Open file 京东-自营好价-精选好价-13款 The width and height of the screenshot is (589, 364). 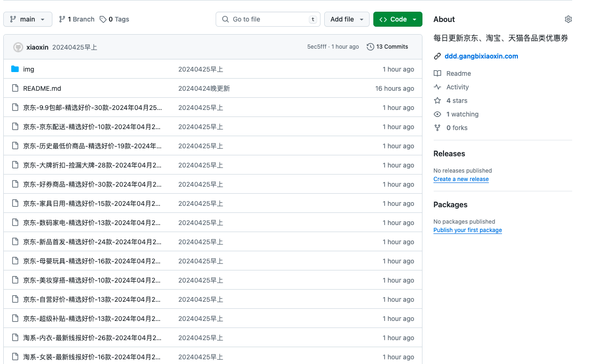92,299
